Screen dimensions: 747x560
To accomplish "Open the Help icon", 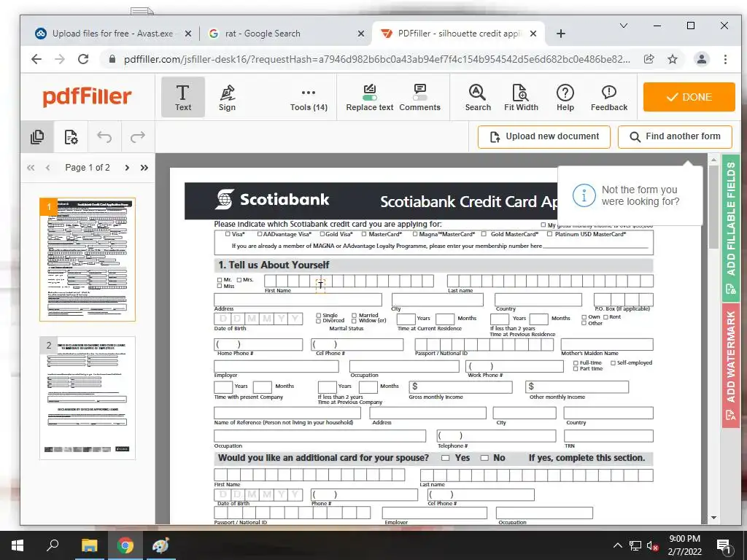I will coord(565,98).
